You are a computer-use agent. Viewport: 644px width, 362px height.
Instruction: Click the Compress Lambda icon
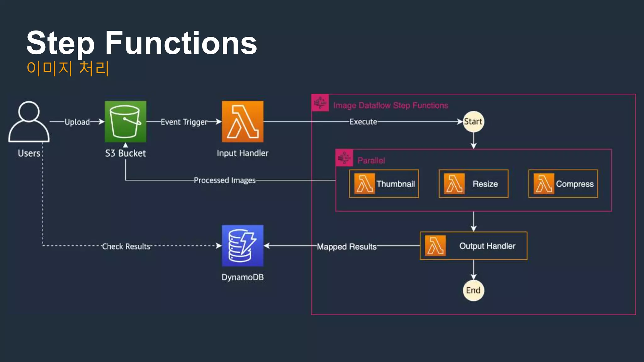coord(544,184)
